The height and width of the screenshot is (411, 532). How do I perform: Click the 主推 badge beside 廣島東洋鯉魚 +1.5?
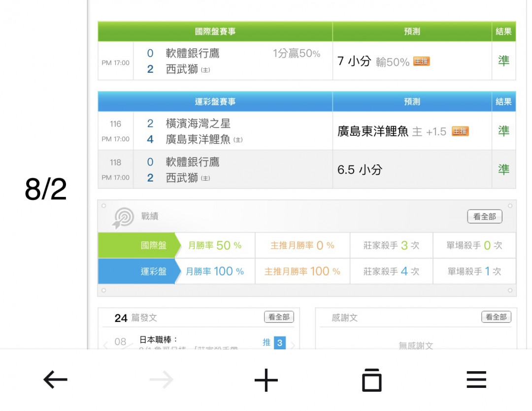[x=460, y=131]
